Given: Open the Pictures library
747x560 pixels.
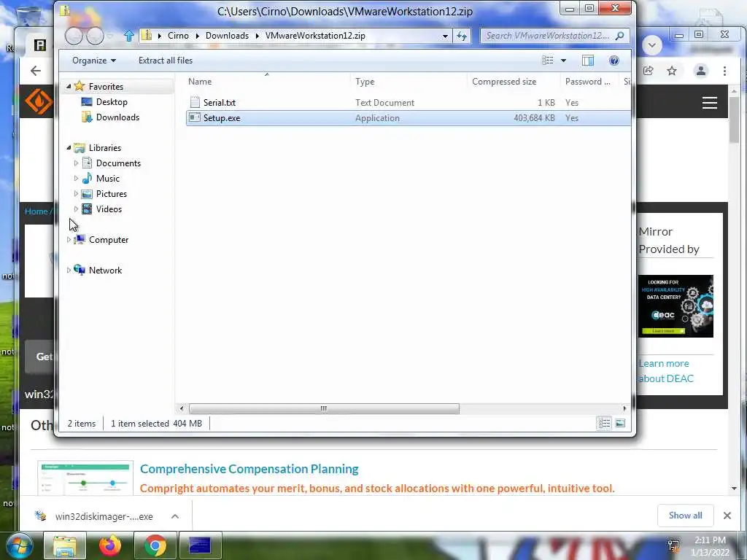Looking at the screenshot, I should tap(112, 194).
